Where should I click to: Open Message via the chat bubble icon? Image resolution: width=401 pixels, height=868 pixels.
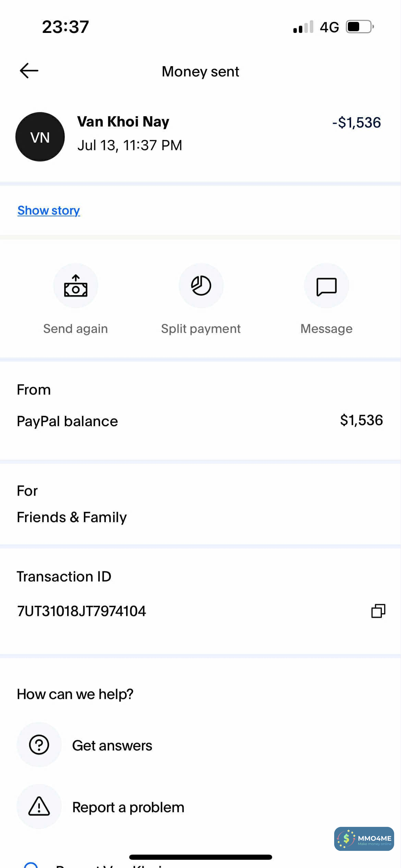(326, 286)
